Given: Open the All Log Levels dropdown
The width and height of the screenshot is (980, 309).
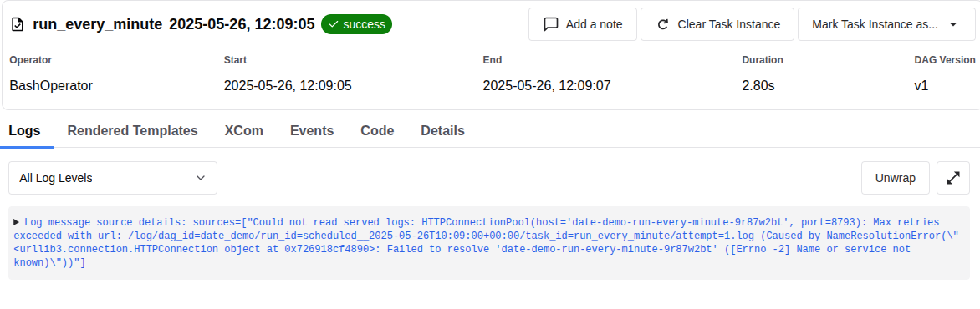Looking at the screenshot, I should [x=113, y=178].
